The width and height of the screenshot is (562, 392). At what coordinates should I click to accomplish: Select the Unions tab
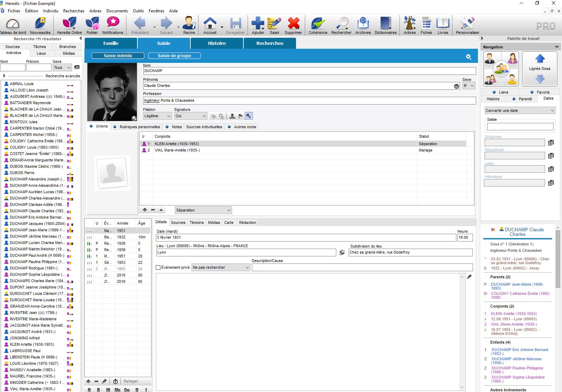[99, 126]
